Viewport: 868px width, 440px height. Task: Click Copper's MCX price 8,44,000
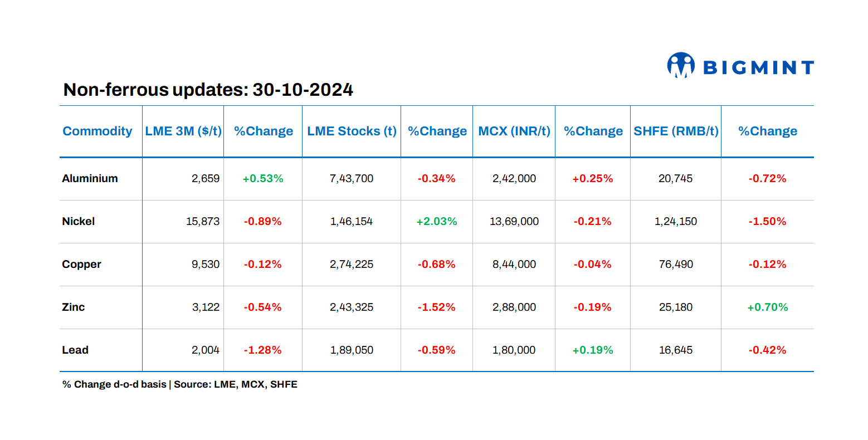pos(514,265)
